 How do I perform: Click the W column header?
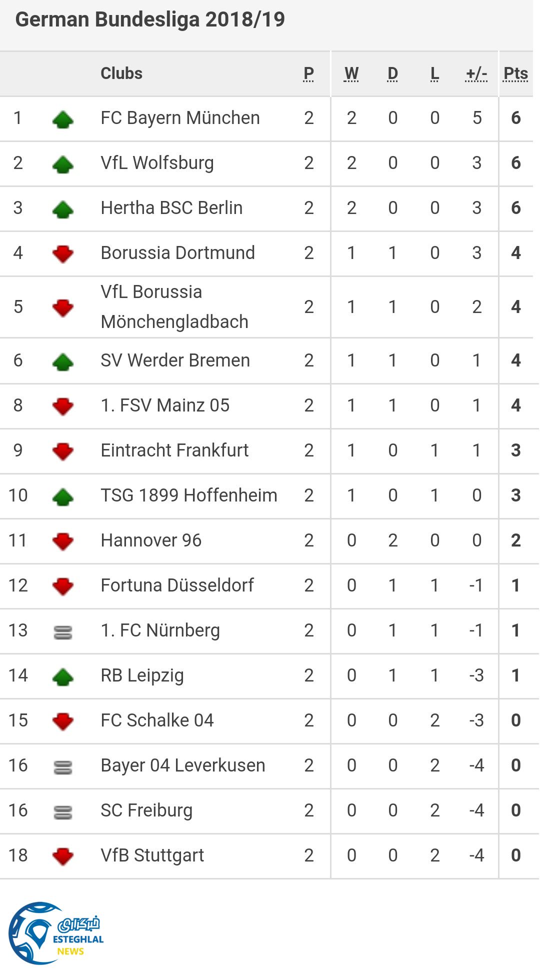click(351, 73)
